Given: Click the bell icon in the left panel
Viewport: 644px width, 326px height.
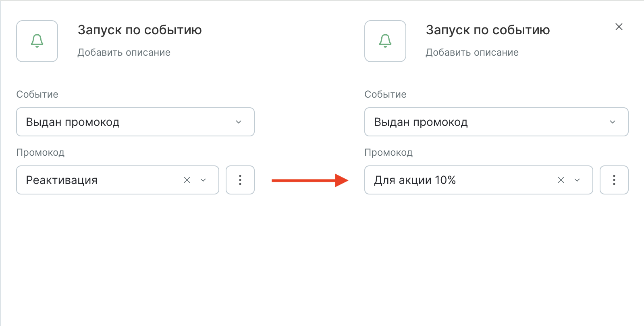Looking at the screenshot, I should pyautogui.click(x=37, y=41).
